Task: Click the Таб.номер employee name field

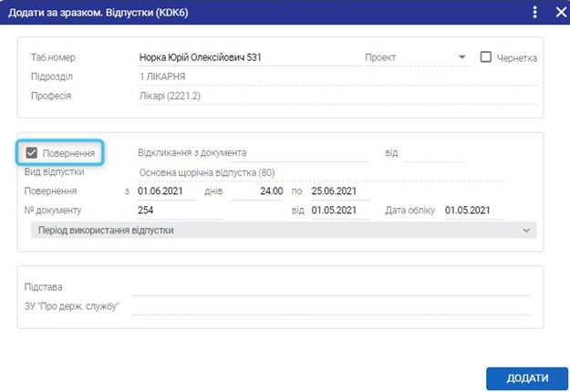Action: pos(246,57)
